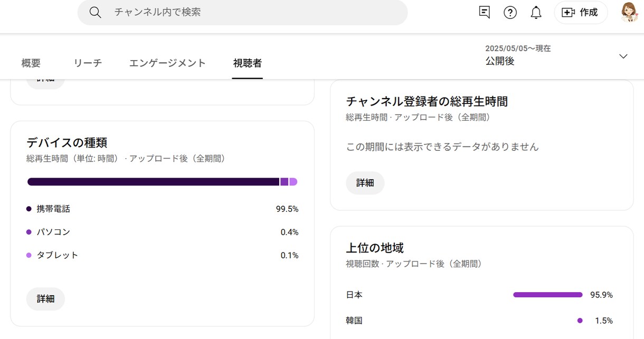The image size is (644, 339).
Task: Click the 日本 views bar
Action: tap(548, 295)
